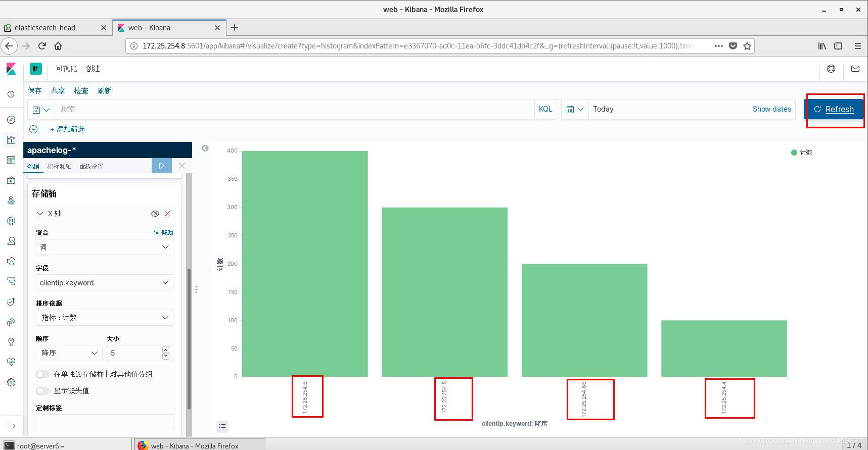Viewport: 868px width, 450px height.
Task: Click the editor panel vertical scrollbar
Action: click(x=189, y=338)
